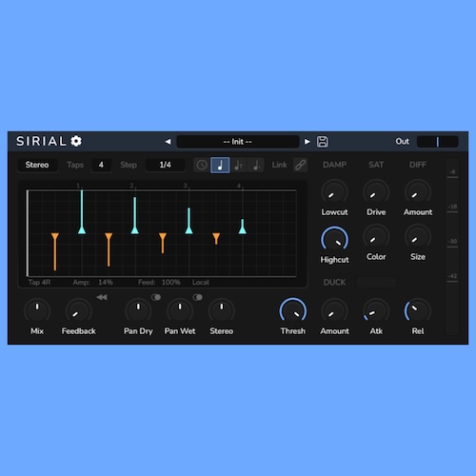Click the DIFF section header
The image size is (476, 476).
point(418,165)
